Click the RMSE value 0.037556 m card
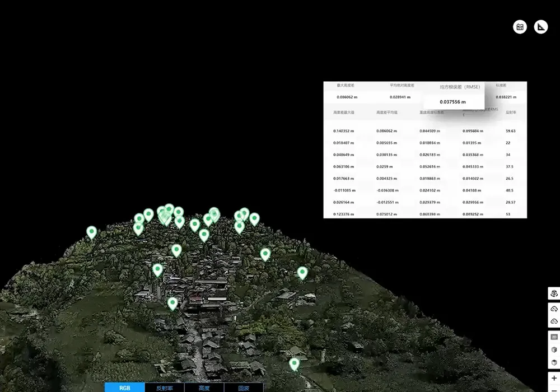 (x=453, y=101)
